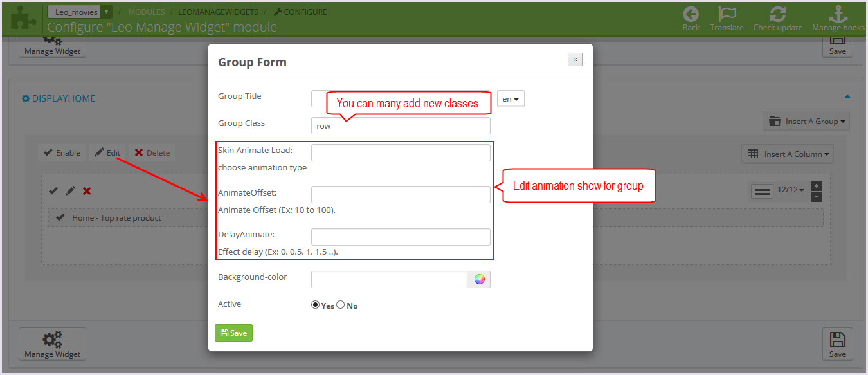This screenshot has width=868, height=375.
Task: Click the CONFIGURE breadcrumb
Action: pyautogui.click(x=300, y=12)
